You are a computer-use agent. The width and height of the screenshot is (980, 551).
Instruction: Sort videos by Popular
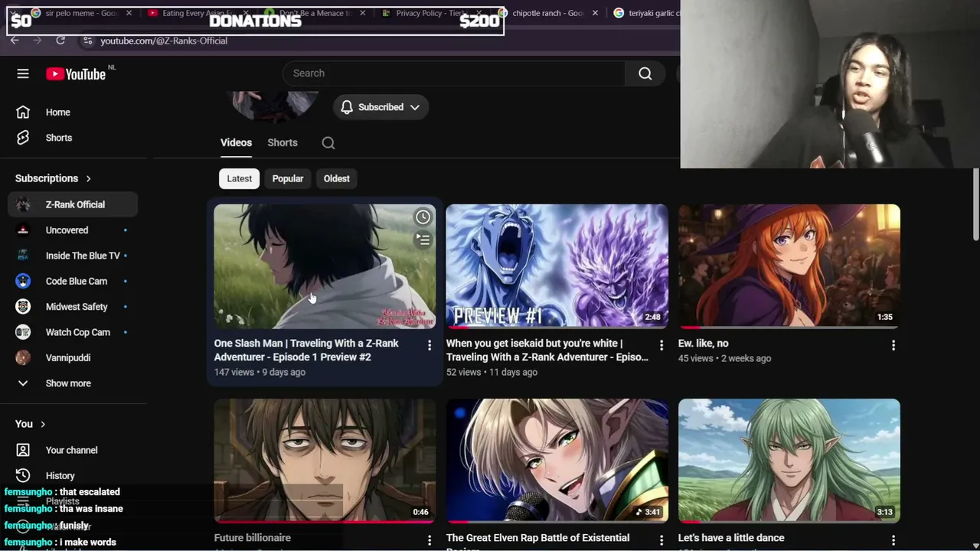(x=288, y=179)
